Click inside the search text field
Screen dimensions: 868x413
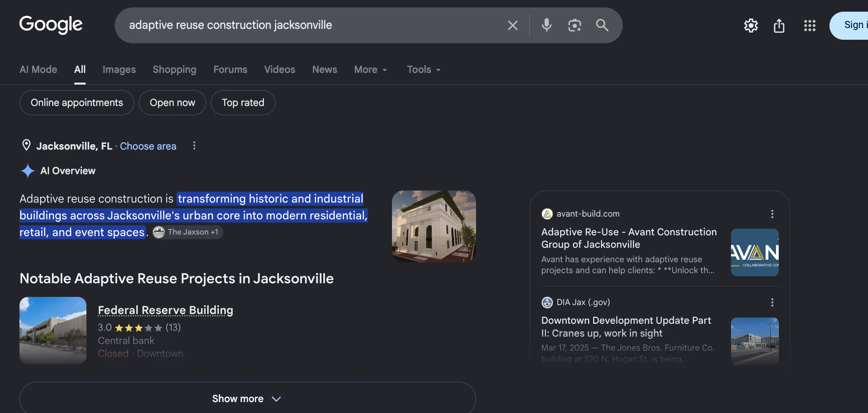311,25
